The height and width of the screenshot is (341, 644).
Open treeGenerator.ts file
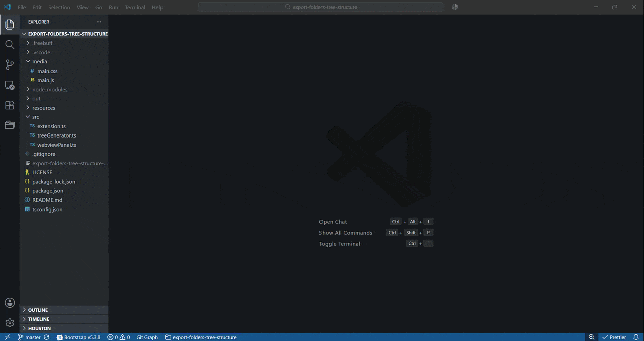pyautogui.click(x=64, y=135)
